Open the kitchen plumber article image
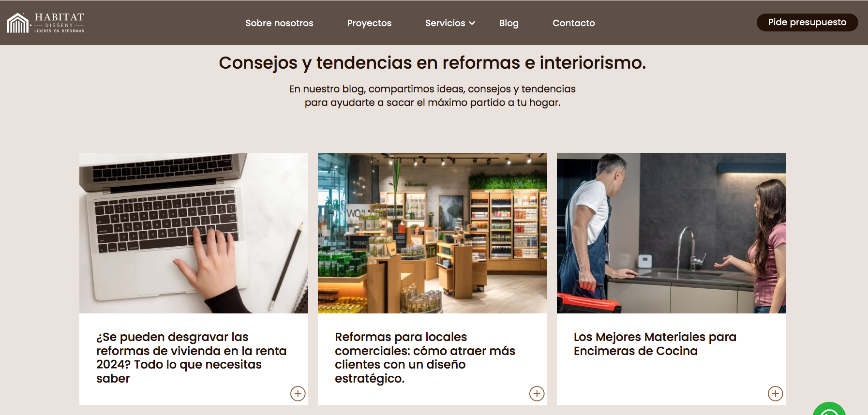Viewport: 868px width, 415px height. [671, 233]
